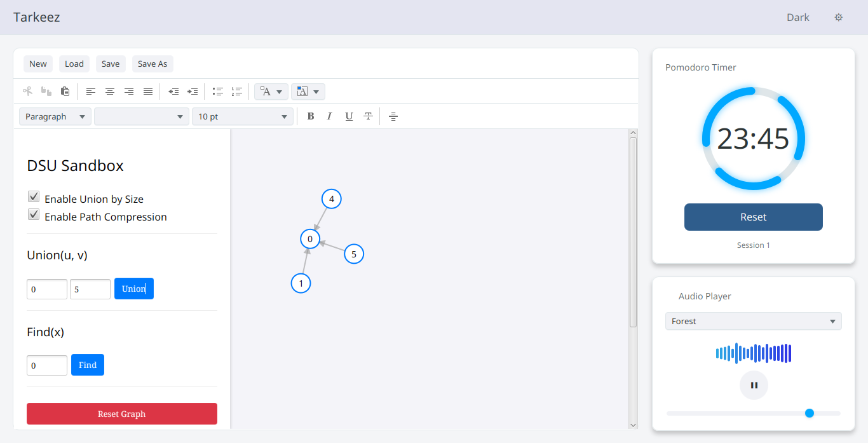Click the blue Union button
This screenshot has height=443, width=868.
(x=134, y=289)
